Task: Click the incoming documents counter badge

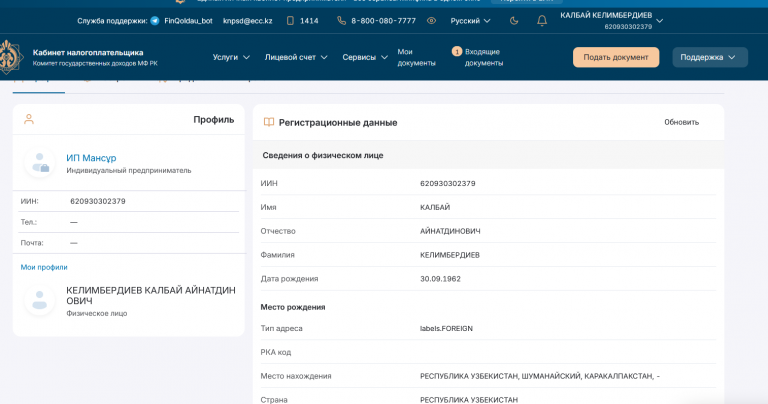Action: click(x=456, y=51)
